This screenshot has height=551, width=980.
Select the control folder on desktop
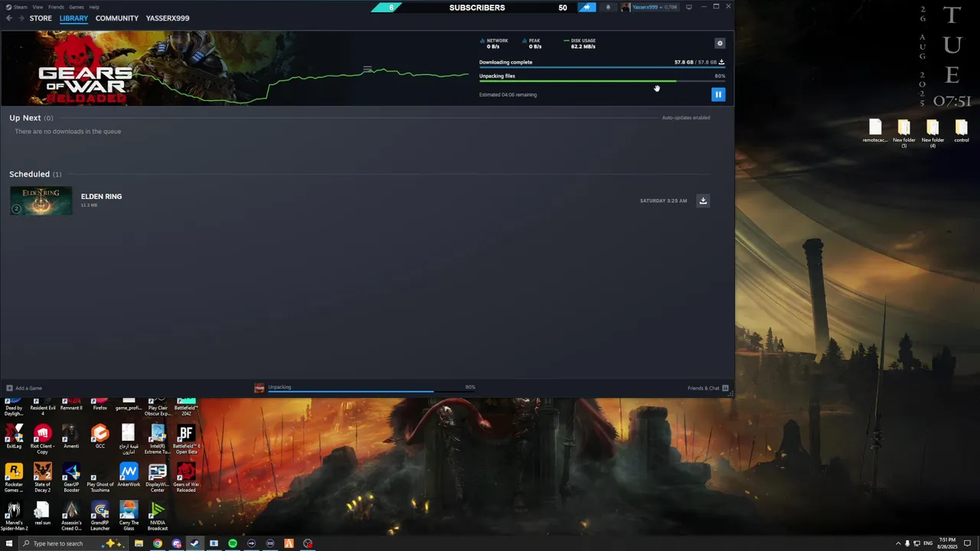click(961, 131)
